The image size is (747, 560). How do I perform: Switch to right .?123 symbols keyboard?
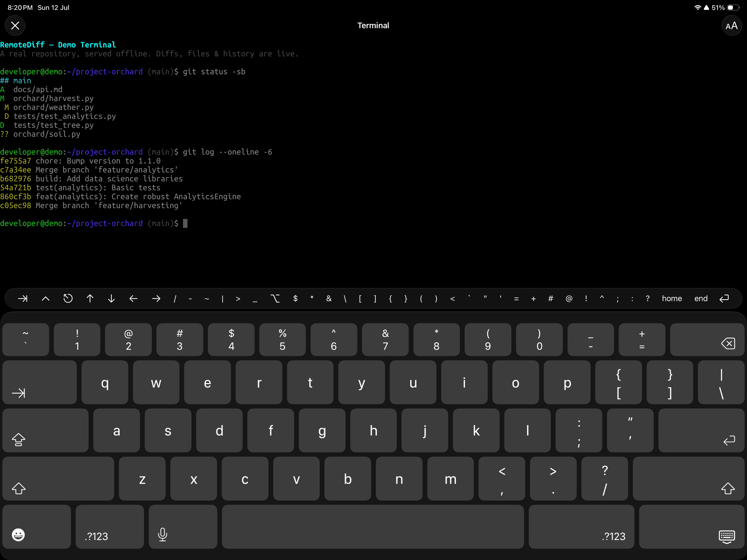(581, 527)
